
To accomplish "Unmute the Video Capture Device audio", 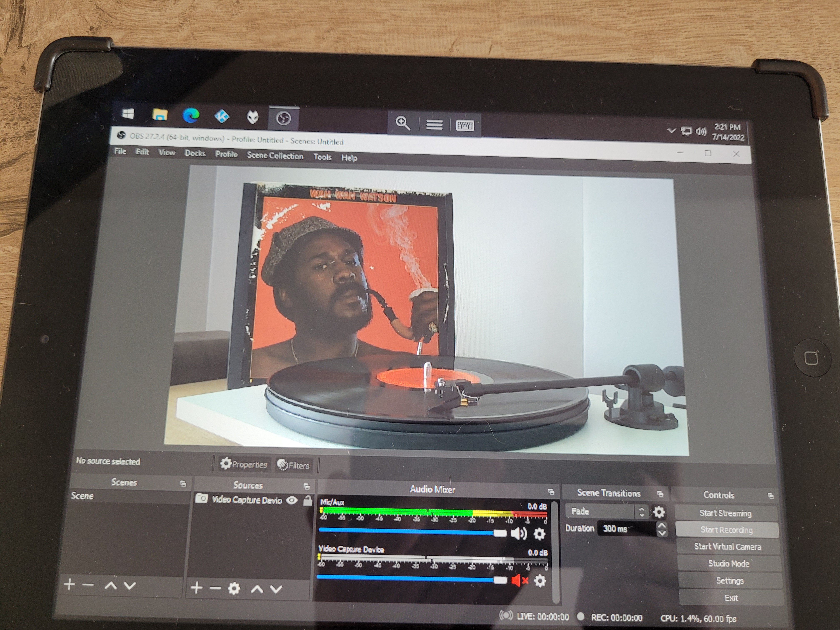I will [519, 580].
